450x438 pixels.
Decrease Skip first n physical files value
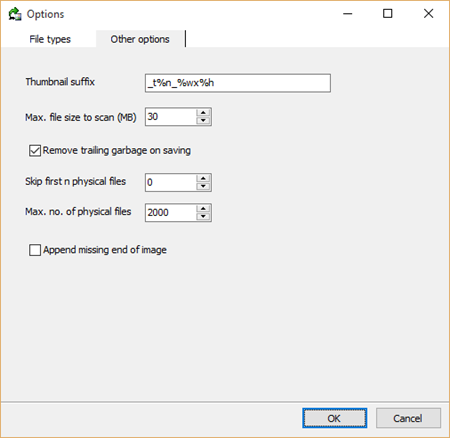(x=203, y=186)
